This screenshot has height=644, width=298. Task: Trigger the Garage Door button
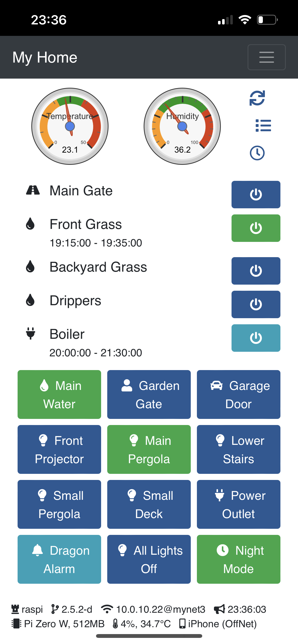[238, 394]
